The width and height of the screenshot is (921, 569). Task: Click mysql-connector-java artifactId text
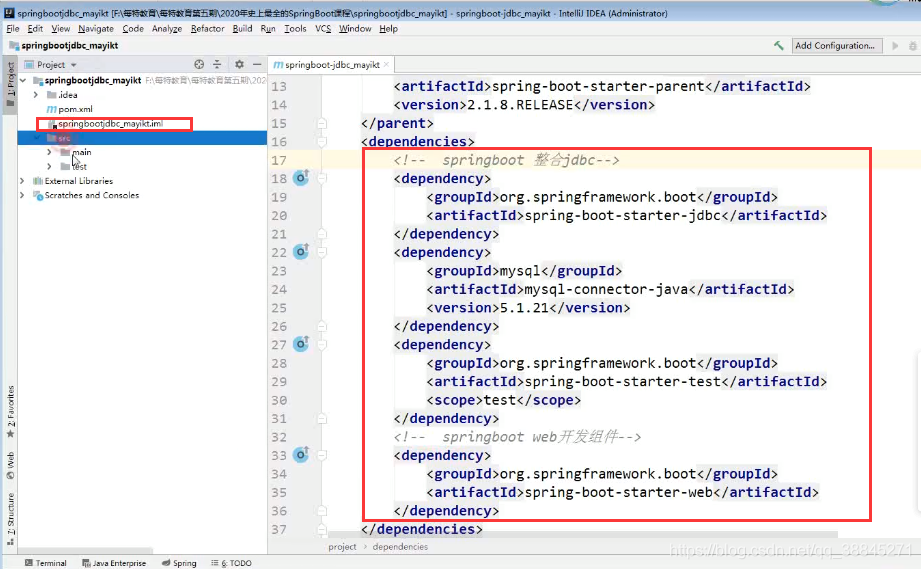[606, 289]
